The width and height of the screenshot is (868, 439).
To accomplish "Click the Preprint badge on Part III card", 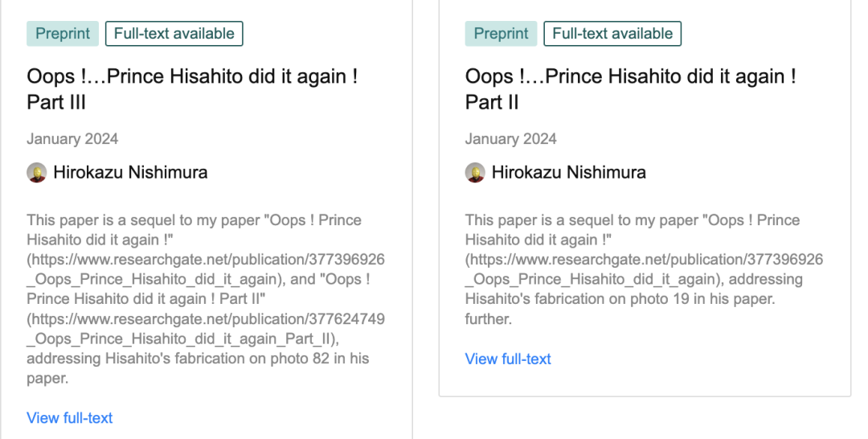I will pos(63,34).
